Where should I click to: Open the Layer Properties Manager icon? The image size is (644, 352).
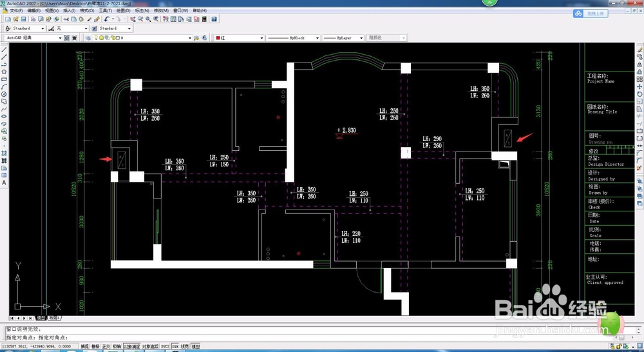coord(88,38)
